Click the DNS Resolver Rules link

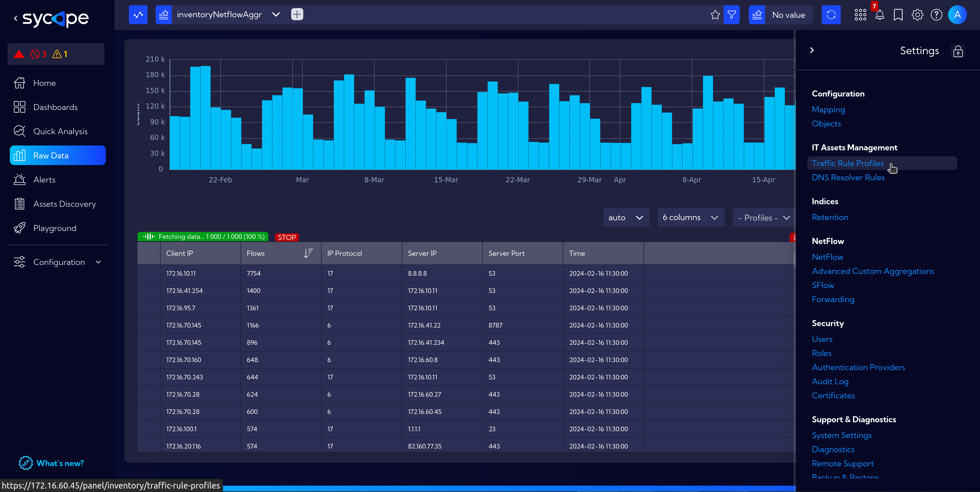coord(849,178)
